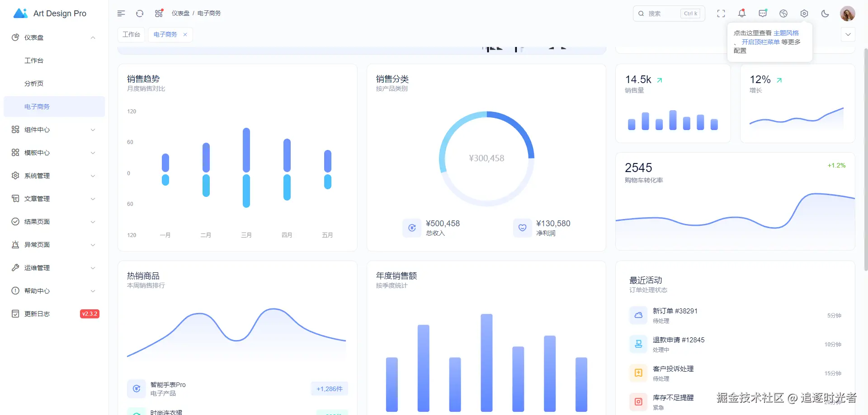Click the user avatar picture
This screenshot has width=868, height=415.
(x=848, y=14)
